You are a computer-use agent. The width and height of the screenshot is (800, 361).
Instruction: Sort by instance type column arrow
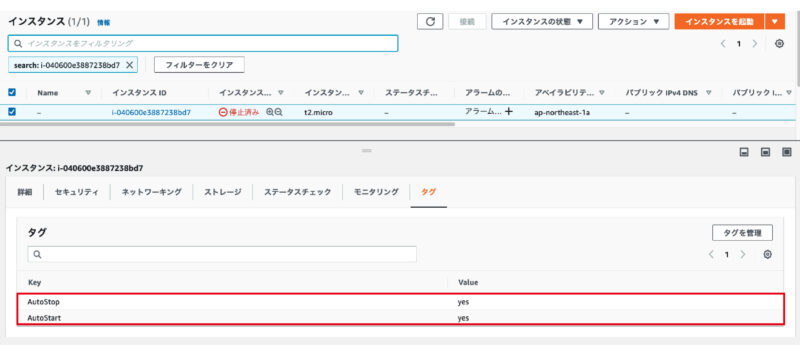pyautogui.click(x=361, y=93)
